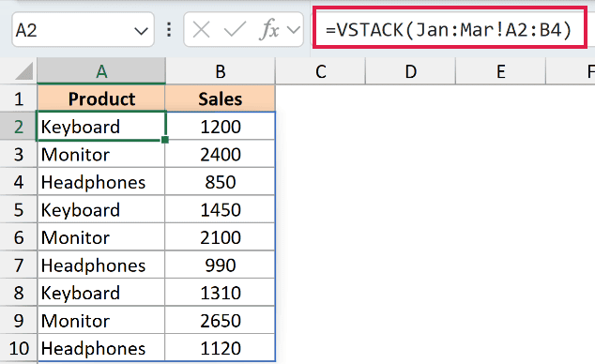Select the Keyboard cell in row 8
595x364 pixels.
(101, 293)
